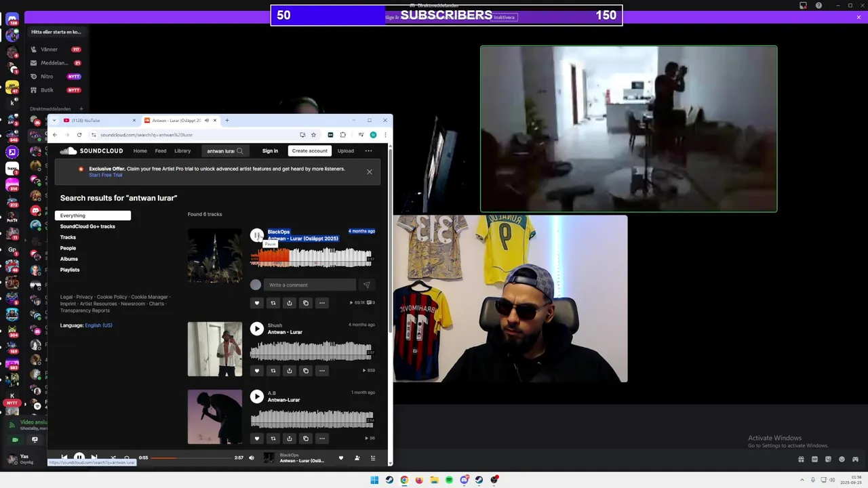Click the Upload link
This screenshot has width=868, height=488.
click(346, 151)
